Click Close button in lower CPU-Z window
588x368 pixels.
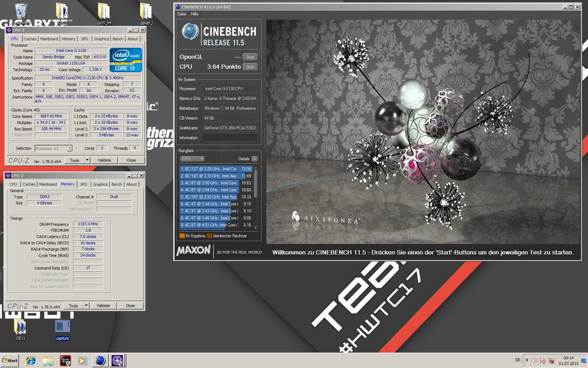click(x=130, y=306)
